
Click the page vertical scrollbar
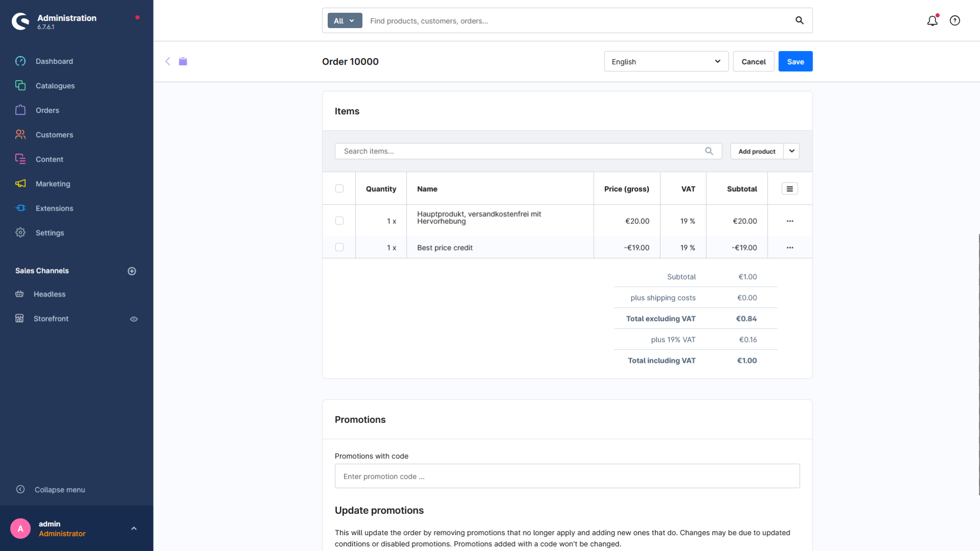(978, 364)
